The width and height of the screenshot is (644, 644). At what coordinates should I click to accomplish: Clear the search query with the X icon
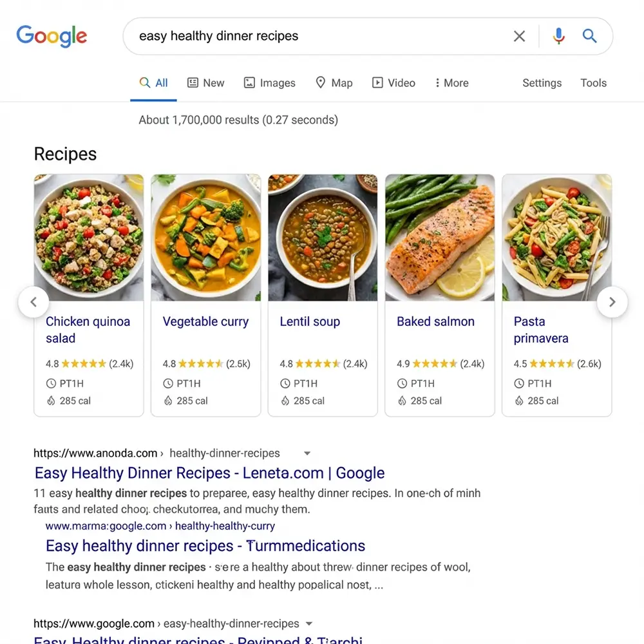[x=519, y=36]
